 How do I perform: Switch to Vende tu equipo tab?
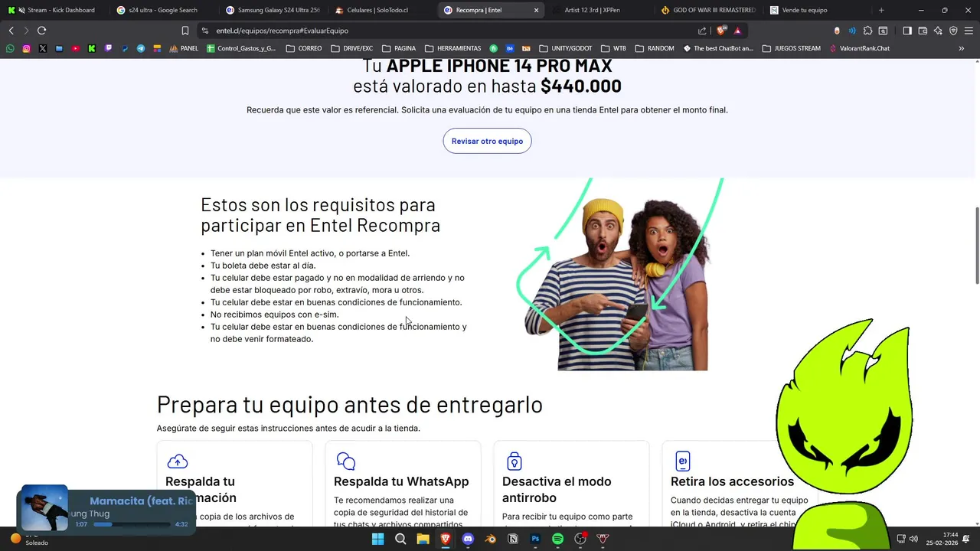click(817, 10)
